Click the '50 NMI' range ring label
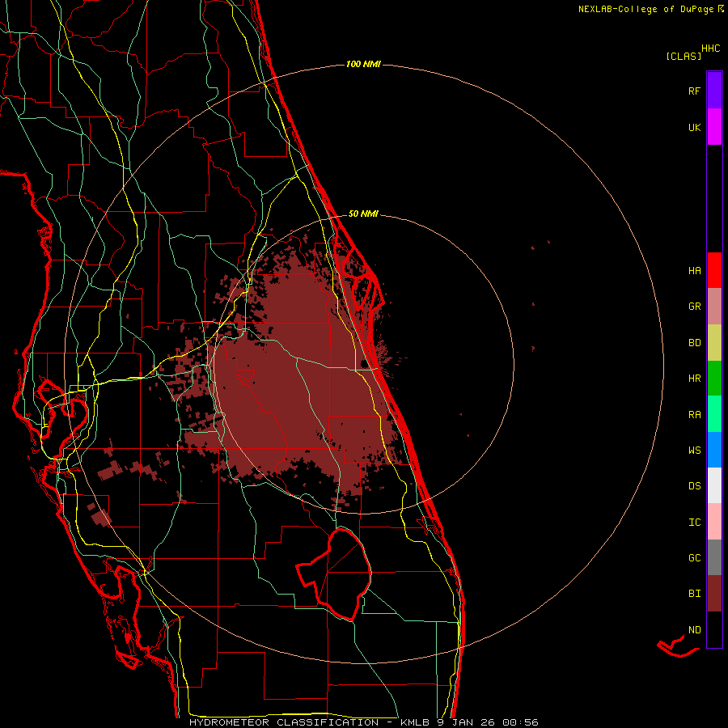The width and height of the screenshot is (728, 728). click(363, 214)
